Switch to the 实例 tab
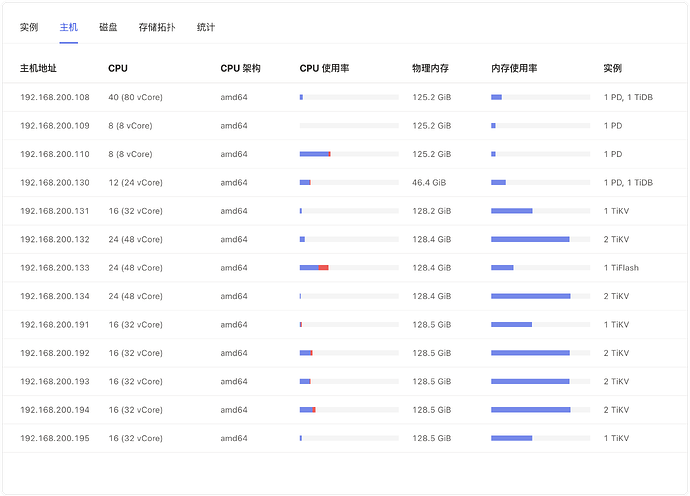Viewport: 690px width, 496px height. (29, 27)
